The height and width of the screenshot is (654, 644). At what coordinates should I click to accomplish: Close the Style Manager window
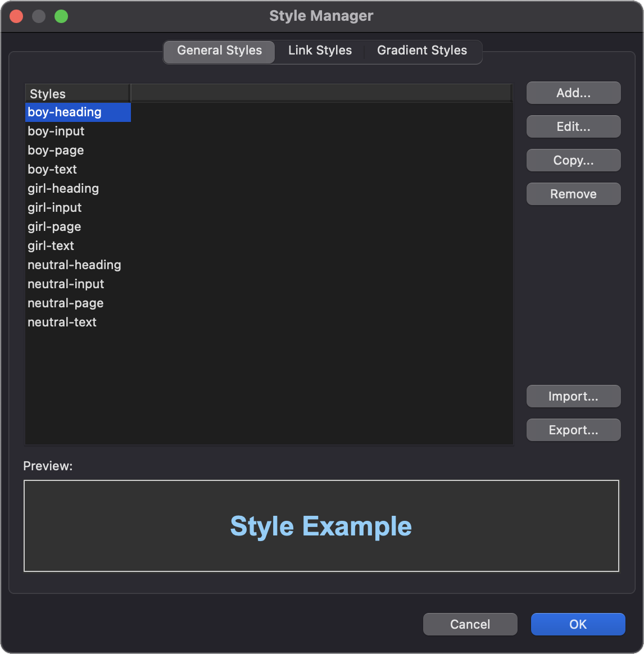click(x=17, y=16)
